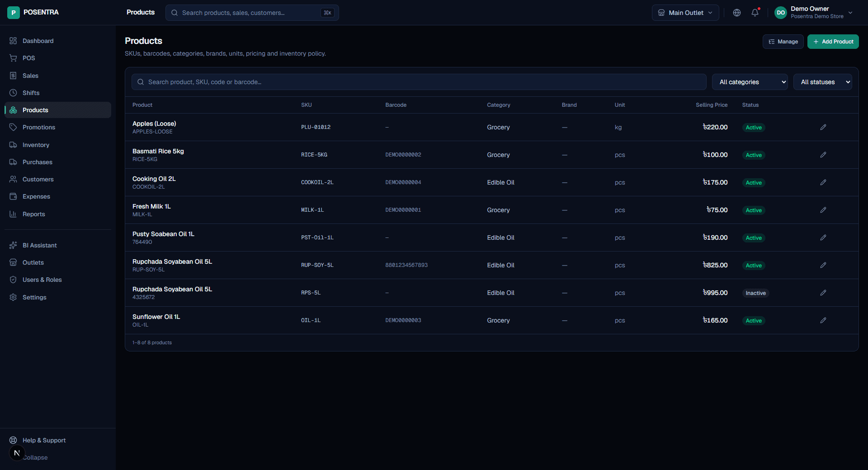Viewport: 868px width, 470px height.
Task: Open the All statuses filter
Action: pos(823,82)
